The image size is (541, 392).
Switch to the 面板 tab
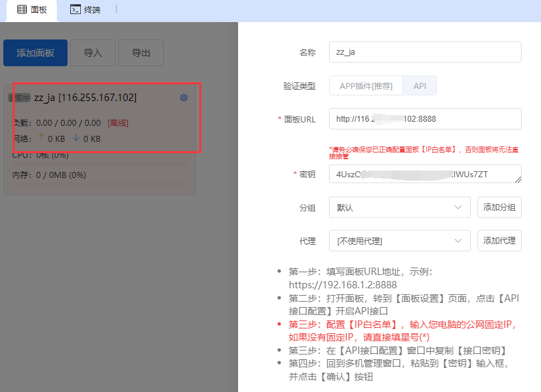(32, 10)
